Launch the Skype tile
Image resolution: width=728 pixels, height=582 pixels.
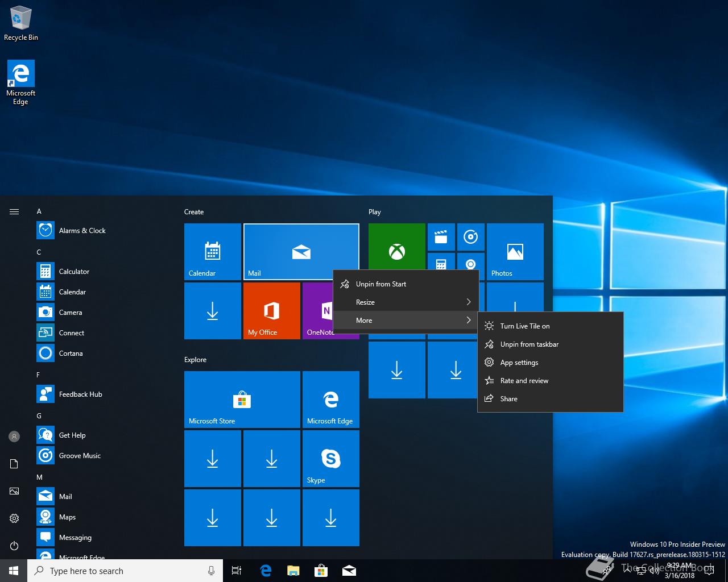tap(331, 459)
